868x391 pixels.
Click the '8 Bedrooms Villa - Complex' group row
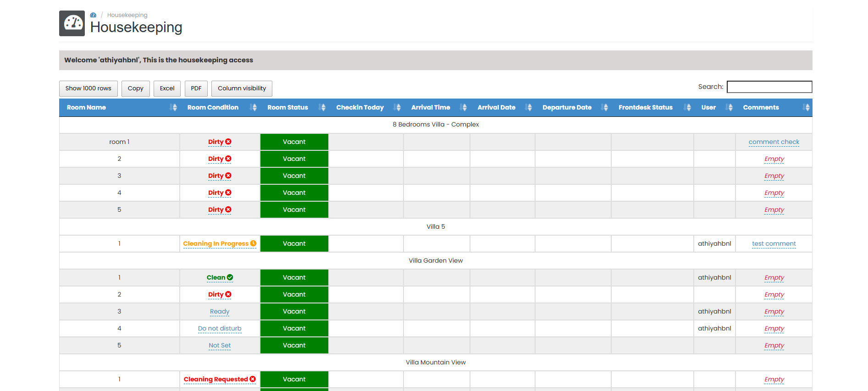click(436, 125)
